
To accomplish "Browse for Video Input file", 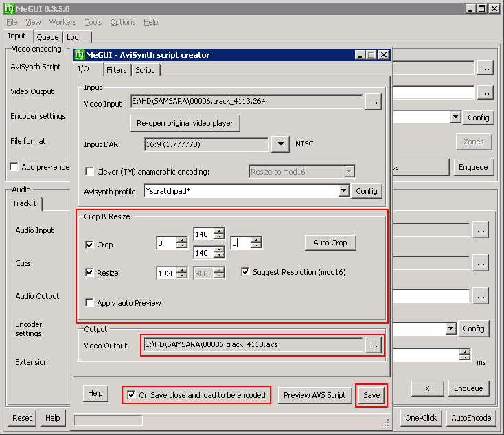I will click(374, 102).
